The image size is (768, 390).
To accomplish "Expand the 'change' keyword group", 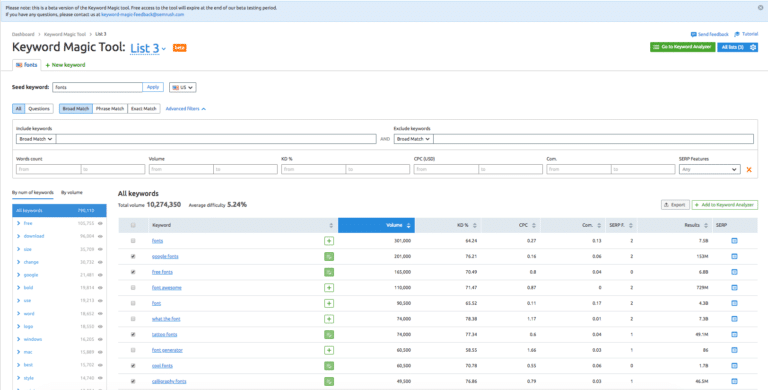I will (x=18, y=262).
